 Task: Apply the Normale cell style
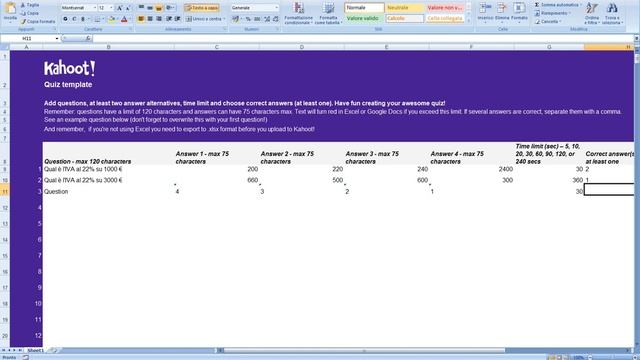pyautogui.click(x=364, y=8)
